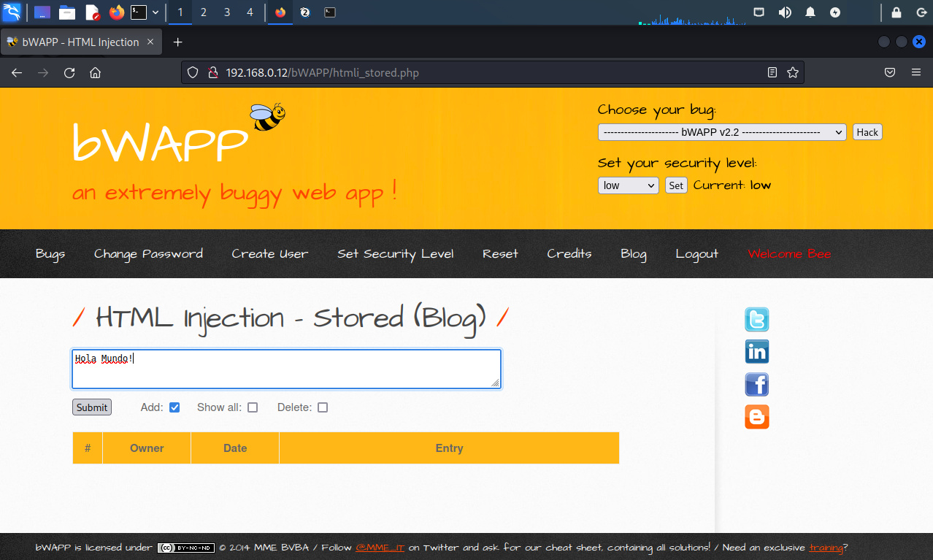Open the Change Password menu item
The height and width of the screenshot is (560, 933).
click(x=148, y=254)
